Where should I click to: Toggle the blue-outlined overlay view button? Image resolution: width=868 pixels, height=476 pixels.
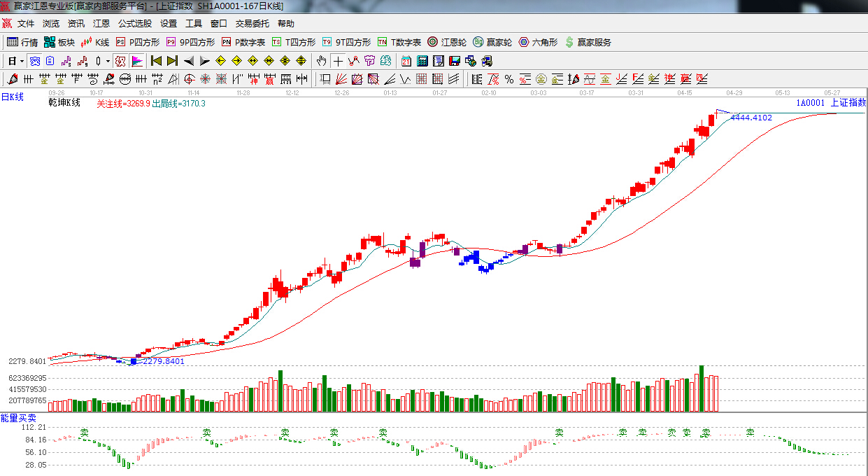click(34, 61)
